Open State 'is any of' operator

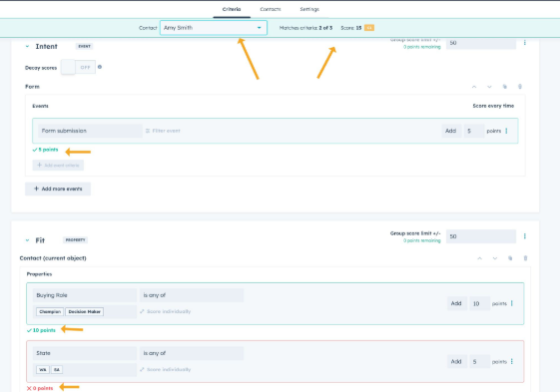pyautogui.click(x=192, y=353)
